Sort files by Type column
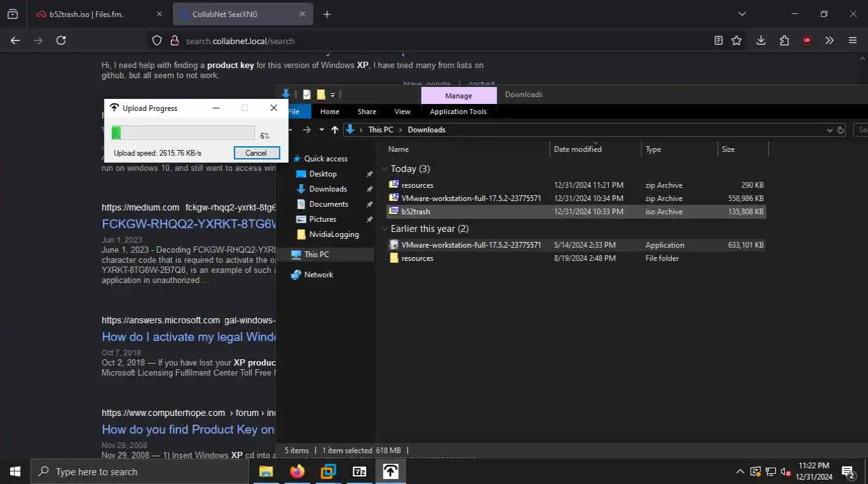The height and width of the screenshot is (484, 868). (679, 149)
